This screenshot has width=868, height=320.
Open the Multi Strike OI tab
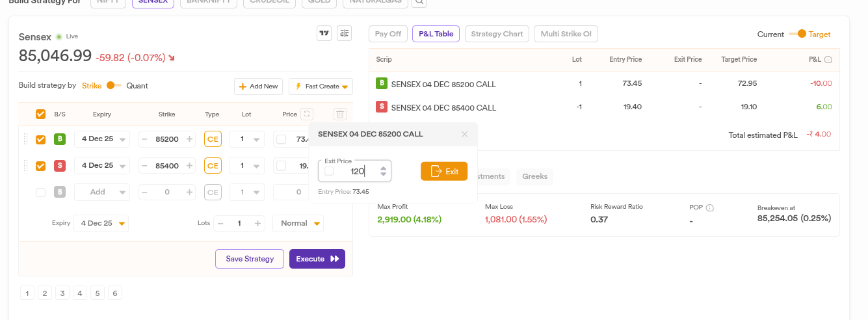pyautogui.click(x=566, y=34)
